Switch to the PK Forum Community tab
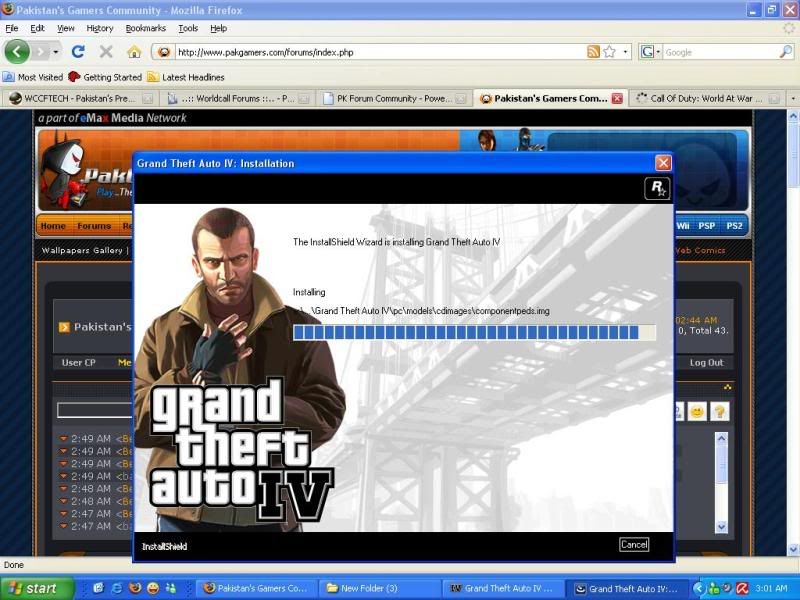 (x=394, y=98)
